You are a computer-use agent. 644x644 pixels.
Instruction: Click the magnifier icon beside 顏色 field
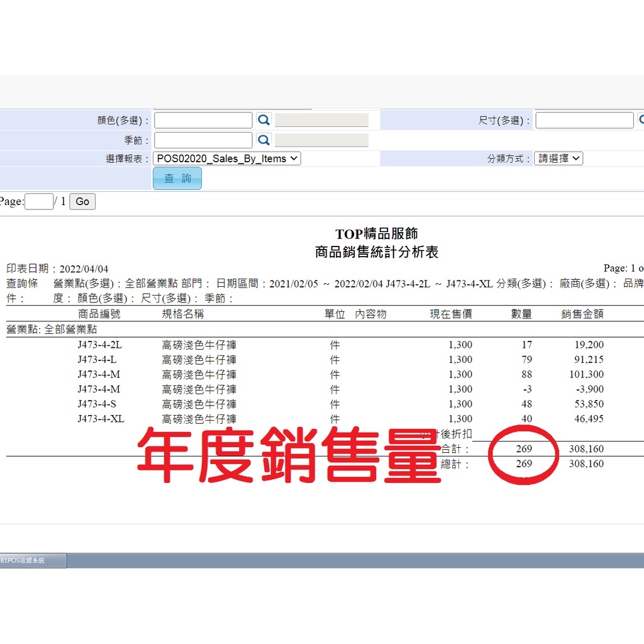click(x=264, y=120)
